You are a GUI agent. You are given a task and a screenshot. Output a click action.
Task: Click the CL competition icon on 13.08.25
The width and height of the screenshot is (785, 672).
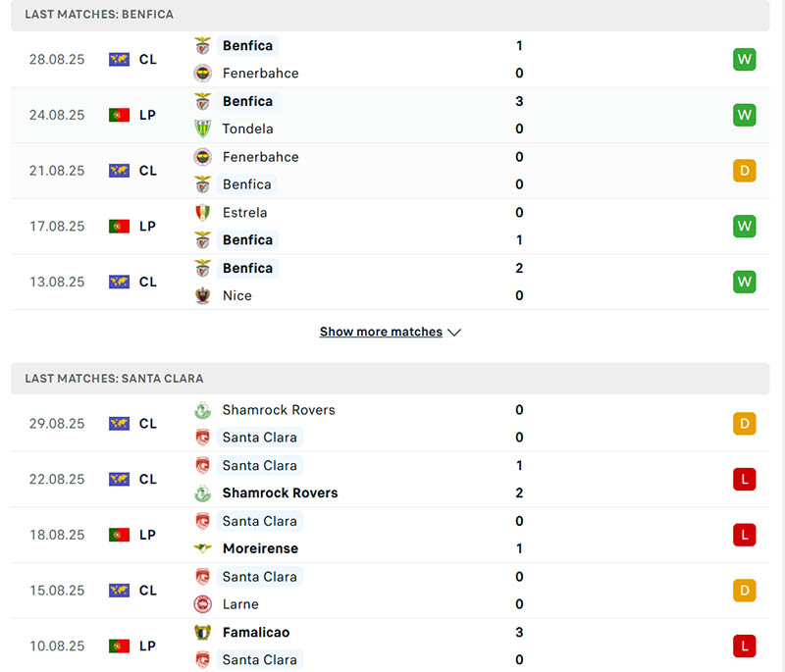(x=119, y=282)
